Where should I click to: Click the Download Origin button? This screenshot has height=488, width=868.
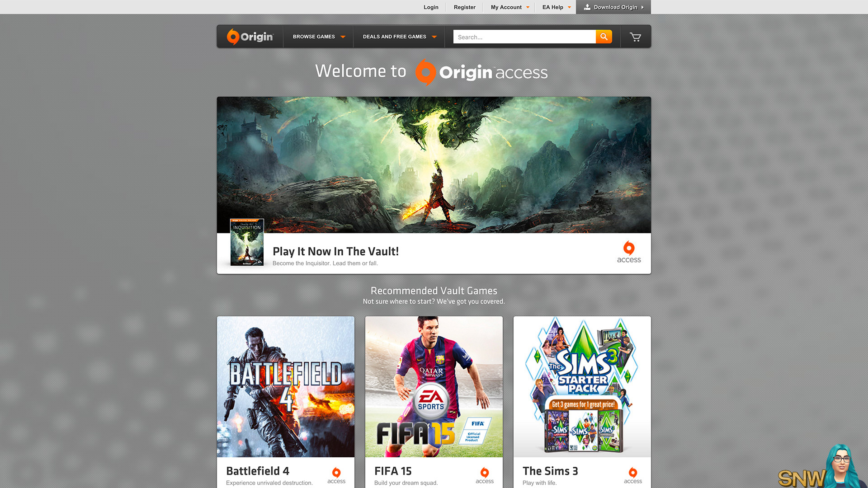(613, 7)
